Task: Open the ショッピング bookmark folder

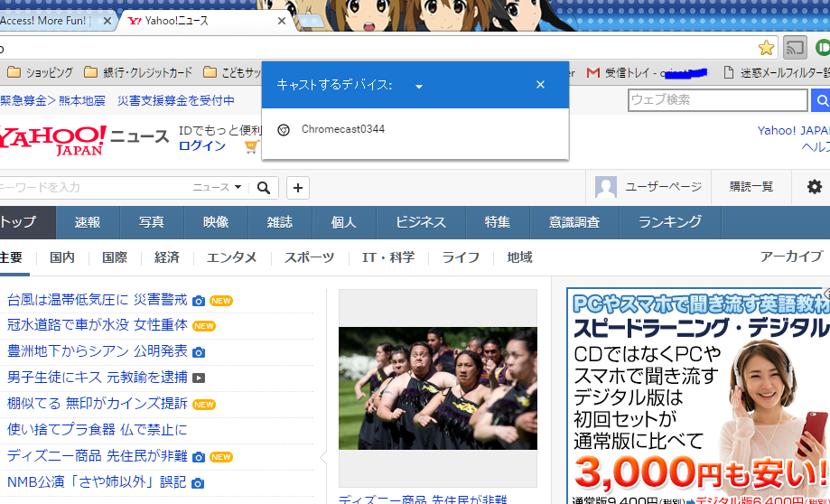Action: [x=41, y=72]
